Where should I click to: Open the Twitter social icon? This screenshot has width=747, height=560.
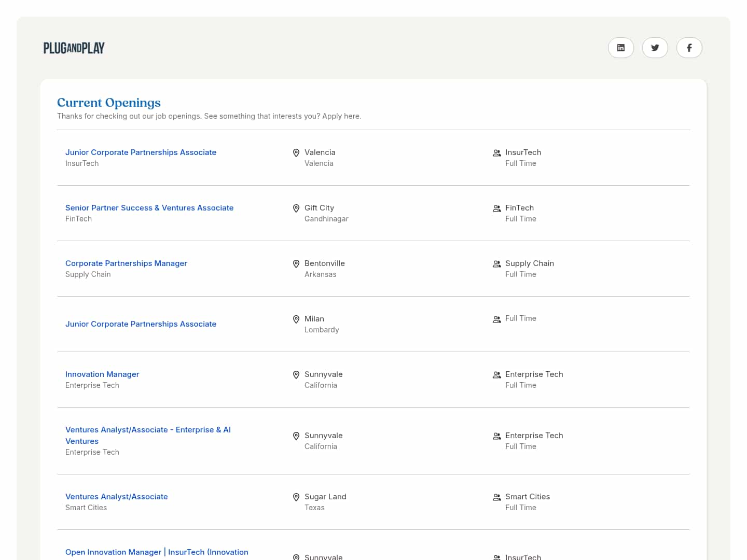[x=655, y=48]
